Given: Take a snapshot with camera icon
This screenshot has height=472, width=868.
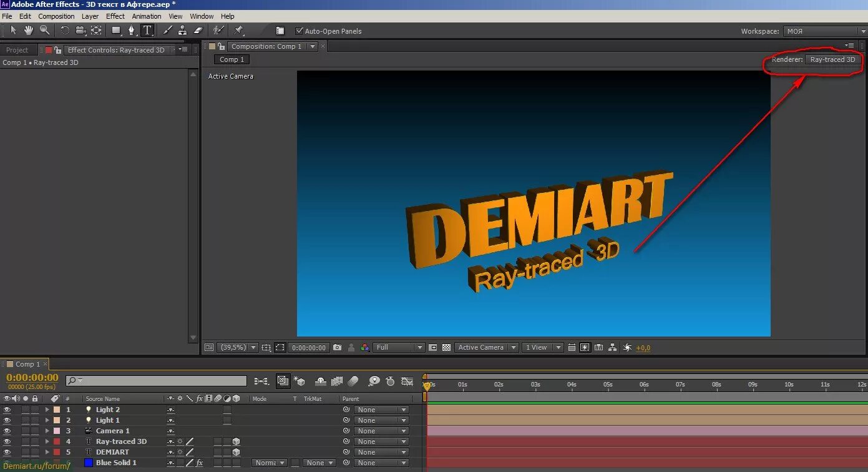Looking at the screenshot, I should (337, 348).
